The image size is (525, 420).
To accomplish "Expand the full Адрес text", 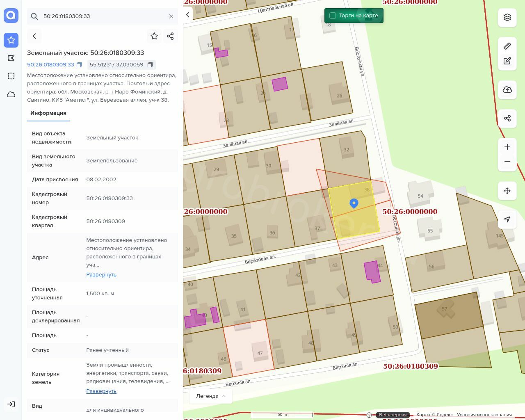I will pyautogui.click(x=101, y=275).
